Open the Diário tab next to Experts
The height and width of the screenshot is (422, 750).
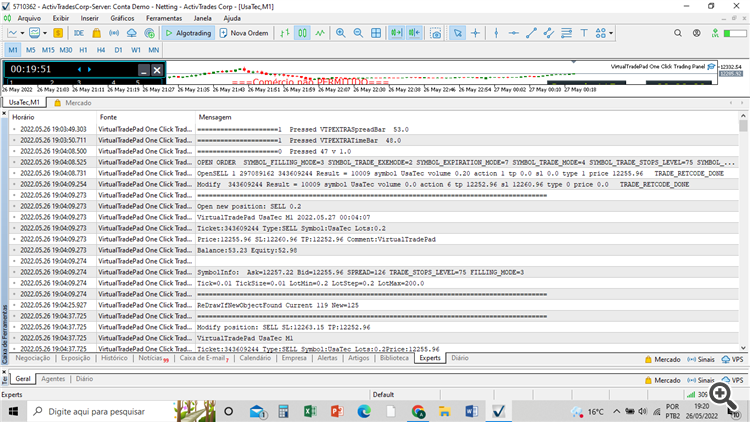coord(460,358)
